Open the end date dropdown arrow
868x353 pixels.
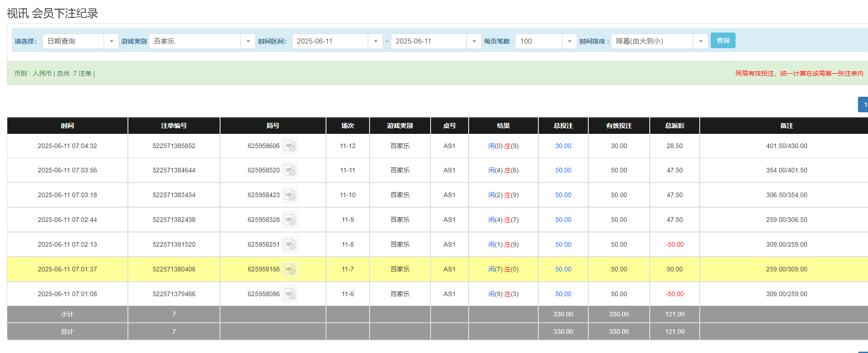pos(474,41)
